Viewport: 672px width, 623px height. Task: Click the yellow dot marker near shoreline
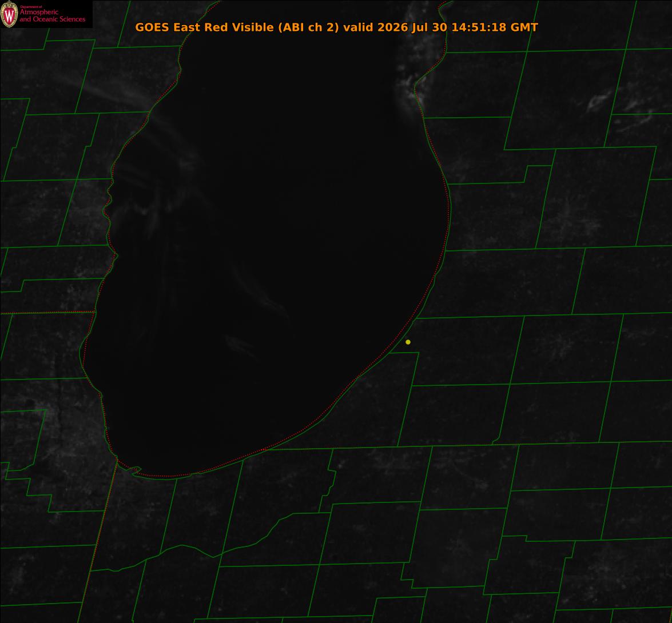[x=408, y=342]
